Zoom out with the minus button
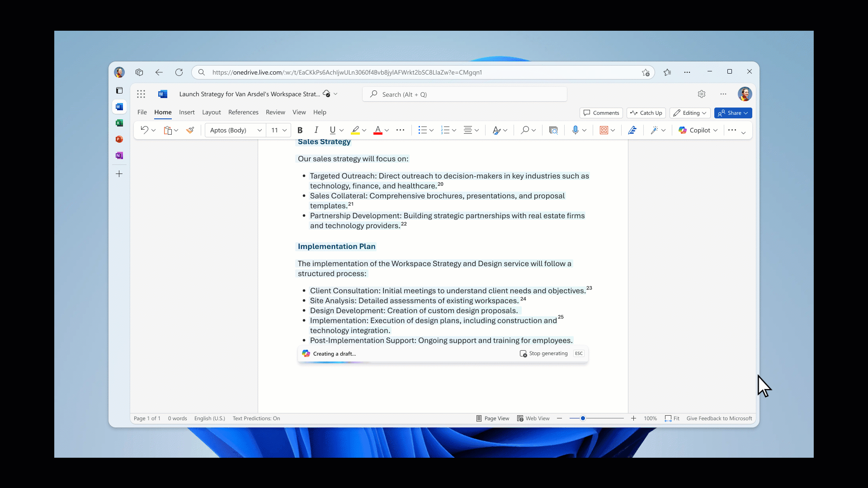Viewport: 868px width, 488px height. 560,418
